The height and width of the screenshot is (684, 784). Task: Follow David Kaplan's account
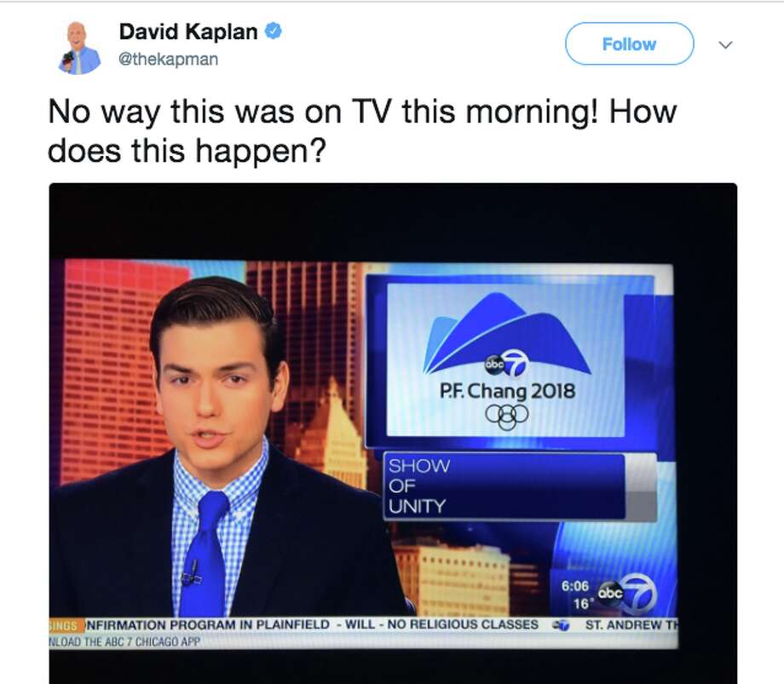click(x=629, y=44)
